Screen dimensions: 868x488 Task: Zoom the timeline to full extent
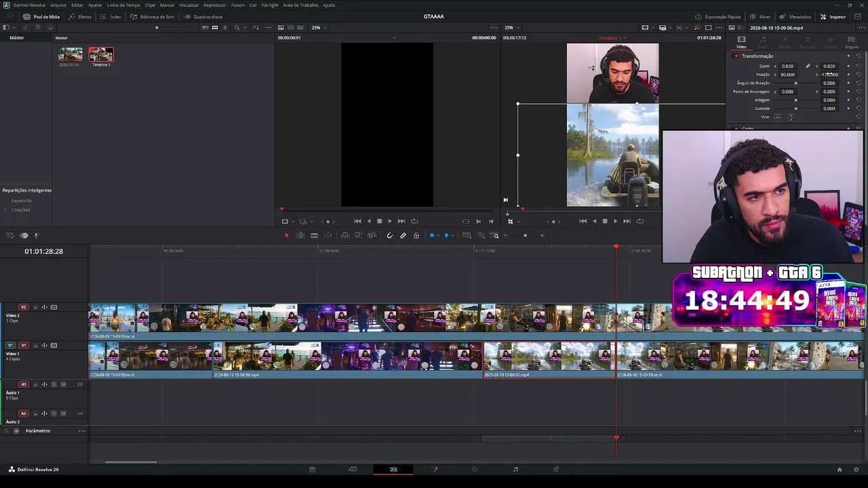point(467,235)
